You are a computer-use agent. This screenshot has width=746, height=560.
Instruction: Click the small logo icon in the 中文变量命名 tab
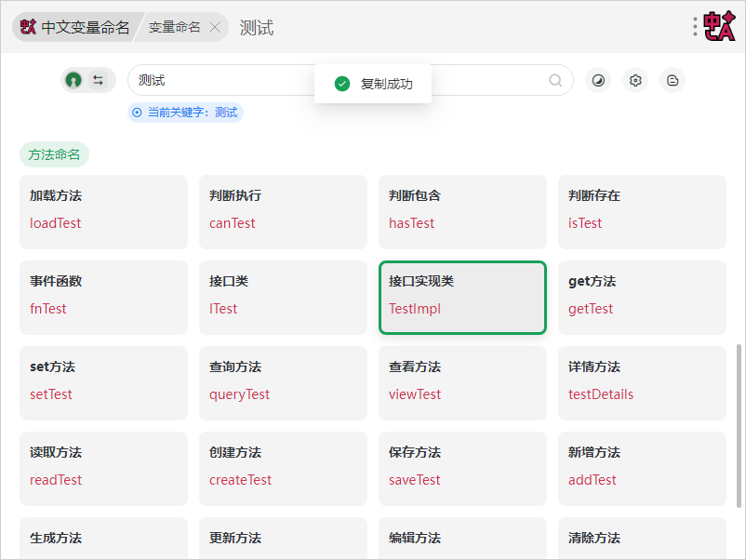click(x=28, y=27)
